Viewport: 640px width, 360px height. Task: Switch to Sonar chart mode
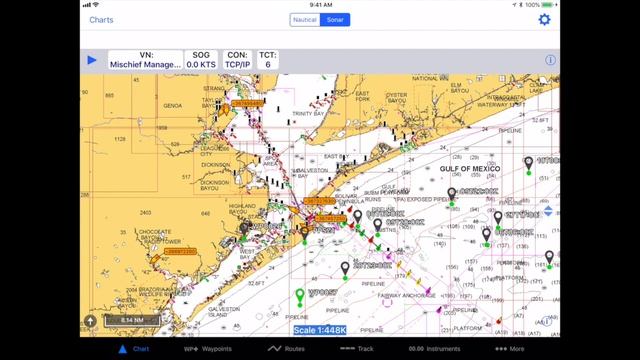(x=335, y=20)
